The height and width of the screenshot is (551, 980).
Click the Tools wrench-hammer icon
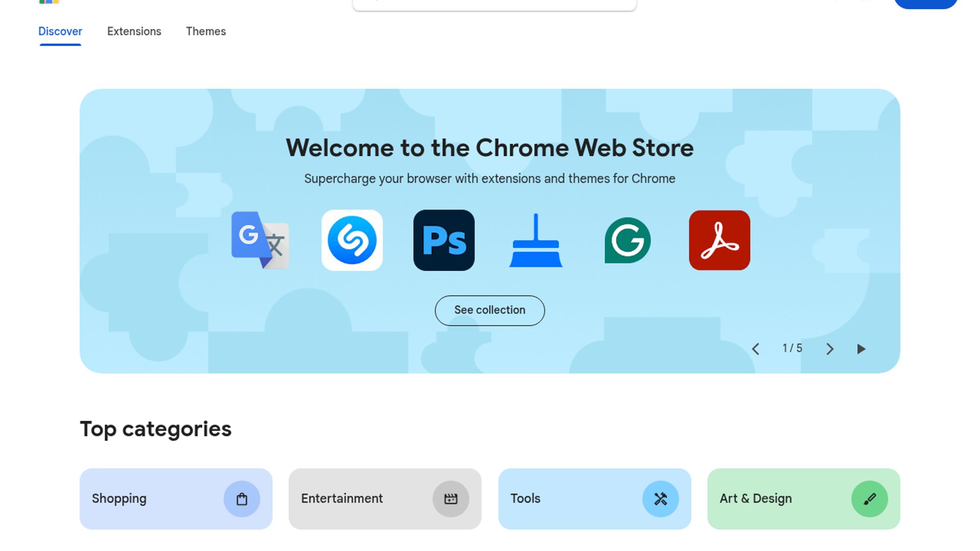pos(660,498)
